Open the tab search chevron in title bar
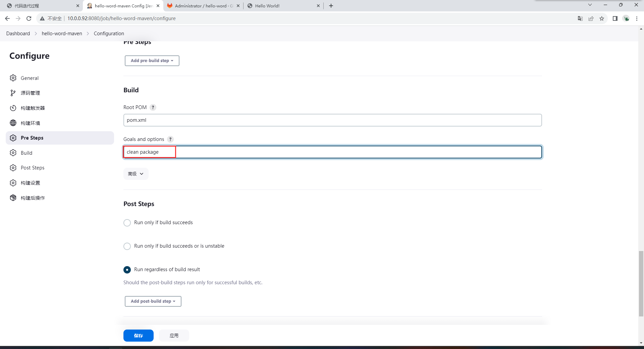Image resolution: width=644 pixels, height=349 pixels. pyautogui.click(x=590, y=5)
